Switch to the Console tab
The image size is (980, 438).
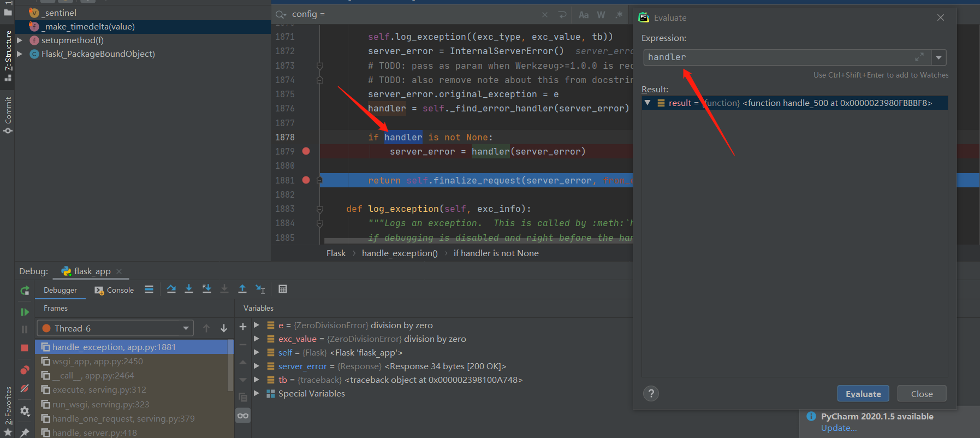click(x=115, y=290)
